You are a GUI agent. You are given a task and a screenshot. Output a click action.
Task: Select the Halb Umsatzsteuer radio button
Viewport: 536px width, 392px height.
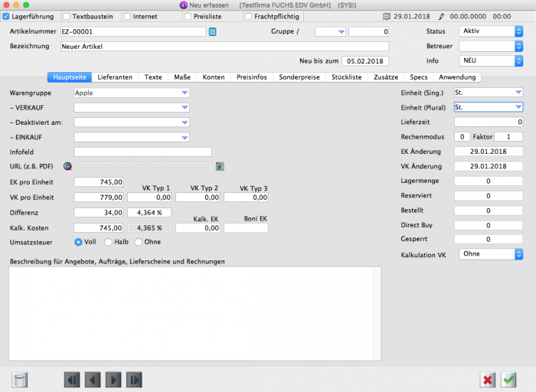click(x=109, y=242)
